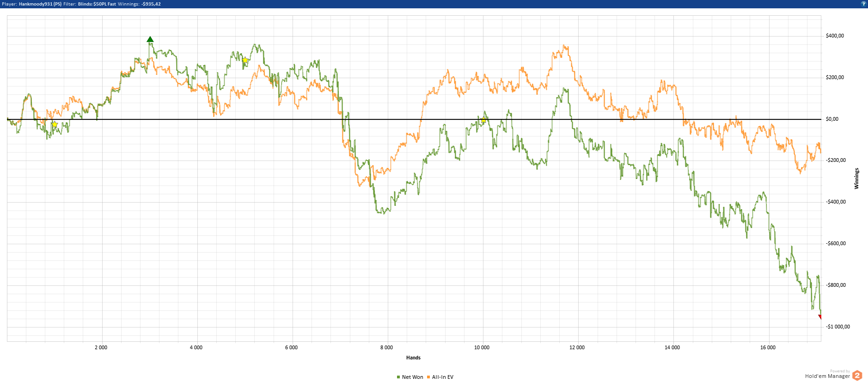This screenshot has height=383, width=868.
Task: Toggle the Net Won legend label
Action: 412,377
